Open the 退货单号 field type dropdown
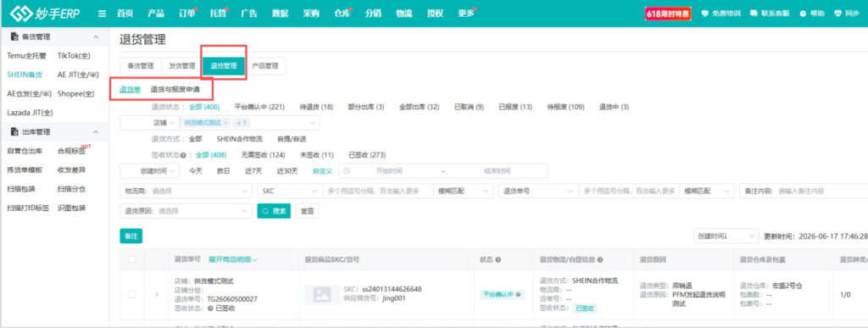 point(538,191)
